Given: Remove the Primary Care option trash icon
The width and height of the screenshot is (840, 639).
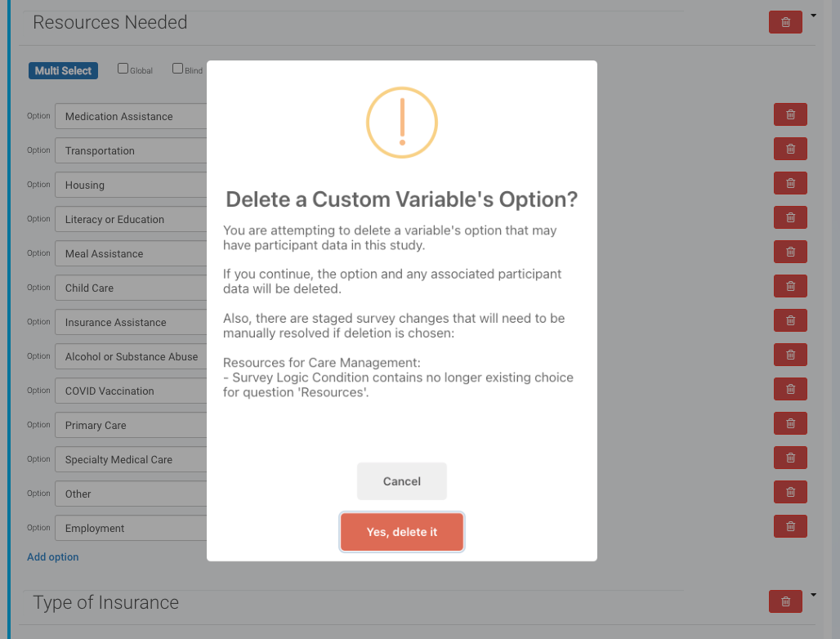Looking at the screenshot, I should [x=790, y=424].
